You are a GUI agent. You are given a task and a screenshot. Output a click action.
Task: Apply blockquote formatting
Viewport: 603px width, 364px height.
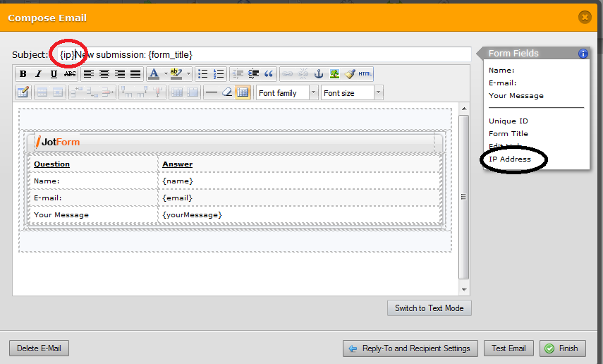(268, 74)
